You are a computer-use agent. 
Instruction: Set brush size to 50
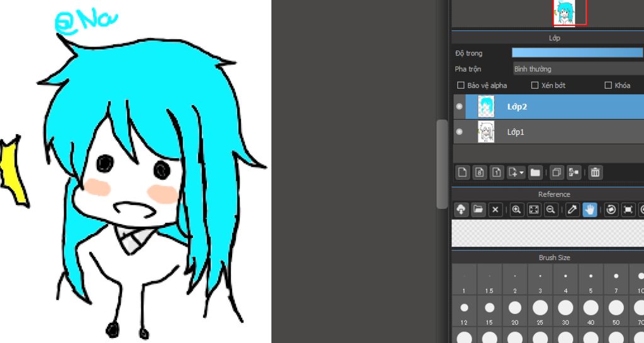(616, 312)
